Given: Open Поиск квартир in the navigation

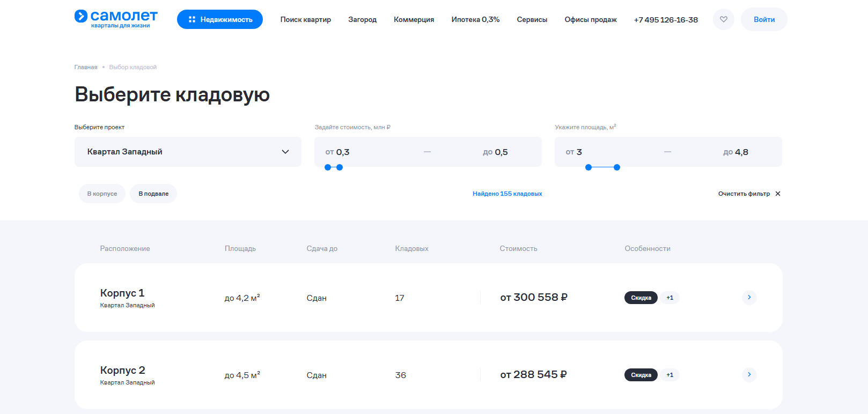Looking at the screenshot, I should (x=306, y=19).
